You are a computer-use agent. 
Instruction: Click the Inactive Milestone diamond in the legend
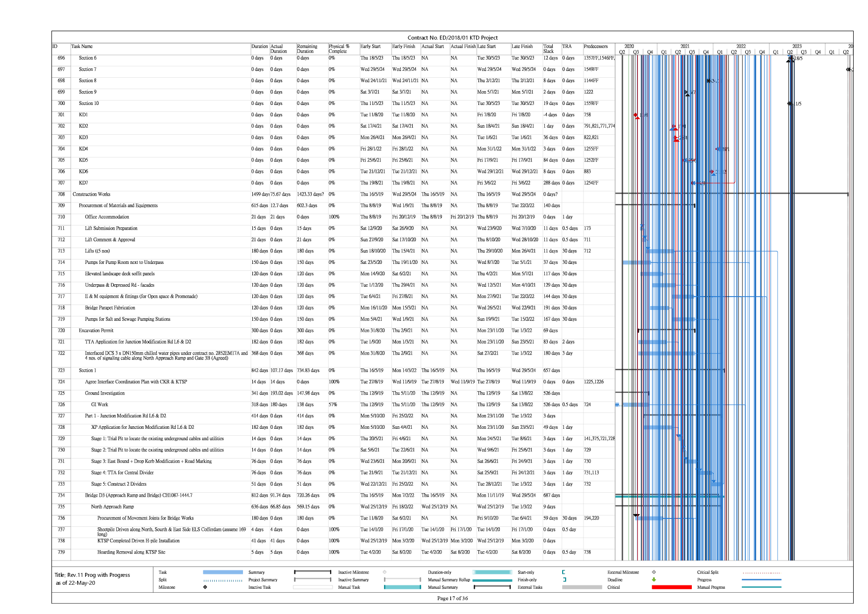click(385, 572)
